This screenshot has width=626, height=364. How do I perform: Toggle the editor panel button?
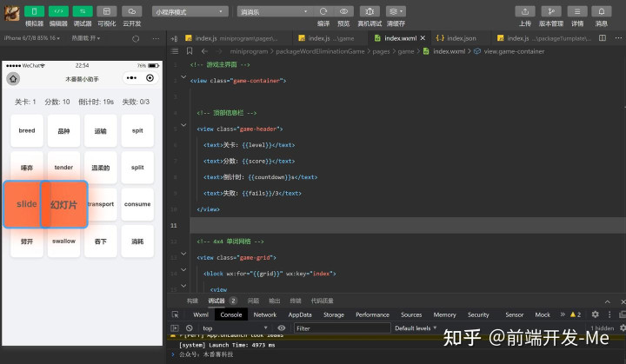58,11
